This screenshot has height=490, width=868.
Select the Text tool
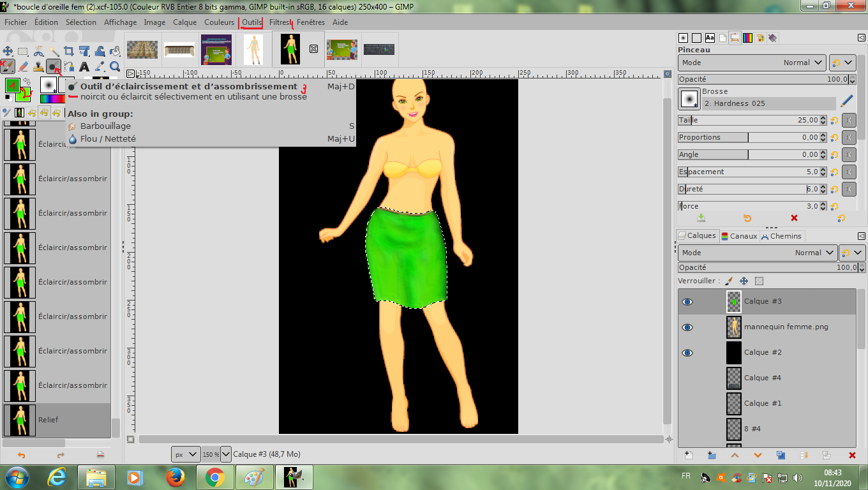coord(84,66)
